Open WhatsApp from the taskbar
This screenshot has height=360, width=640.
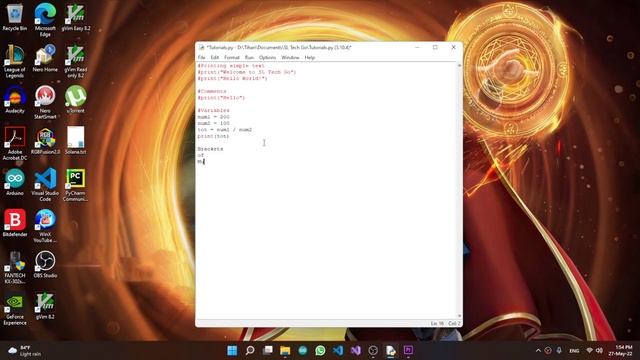coord(320,351)
